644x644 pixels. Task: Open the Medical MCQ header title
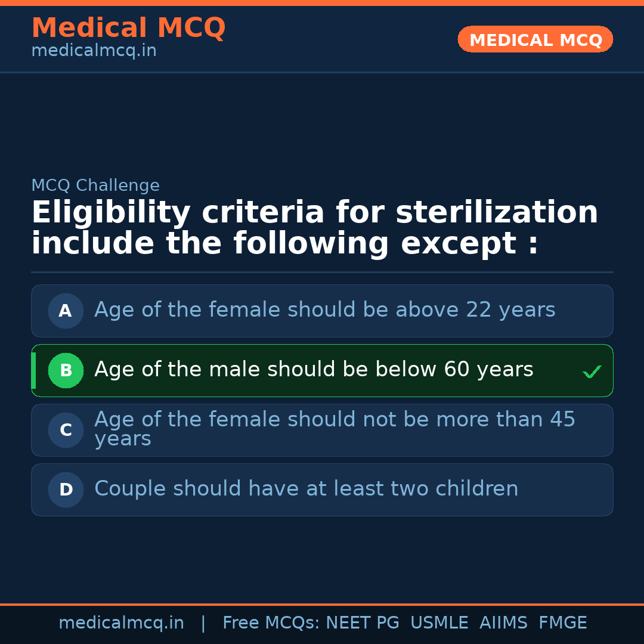click(128, 28)
